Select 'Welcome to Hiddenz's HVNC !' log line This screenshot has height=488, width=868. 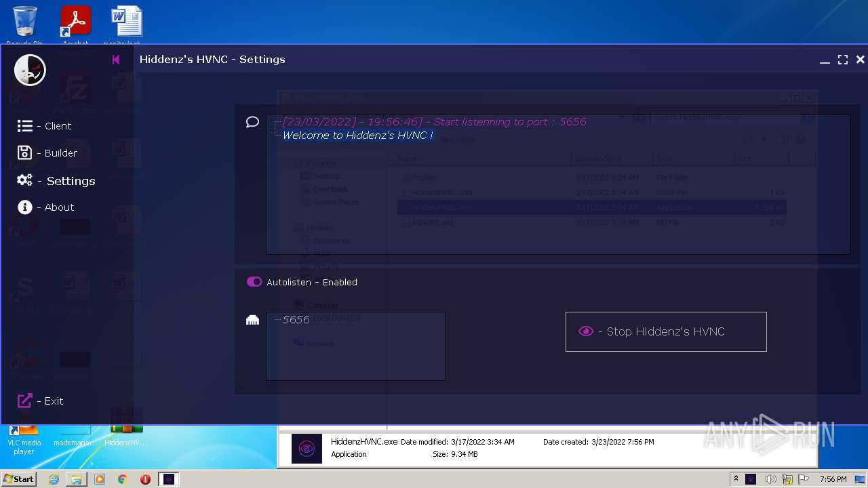(x=357, y=136)
